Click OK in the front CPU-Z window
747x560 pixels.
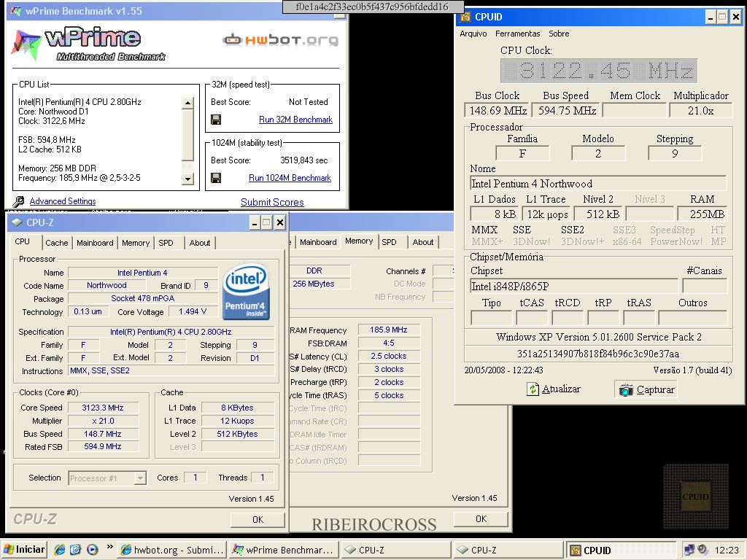click(258, 519)
